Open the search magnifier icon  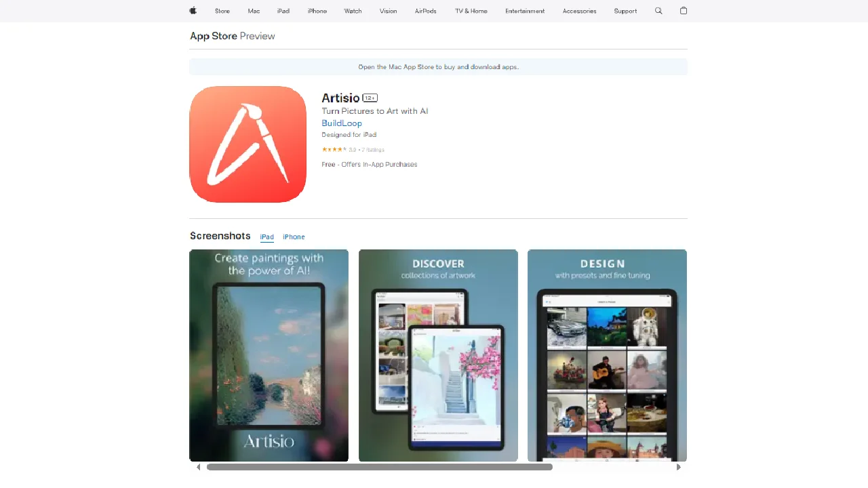click(658, 11)
